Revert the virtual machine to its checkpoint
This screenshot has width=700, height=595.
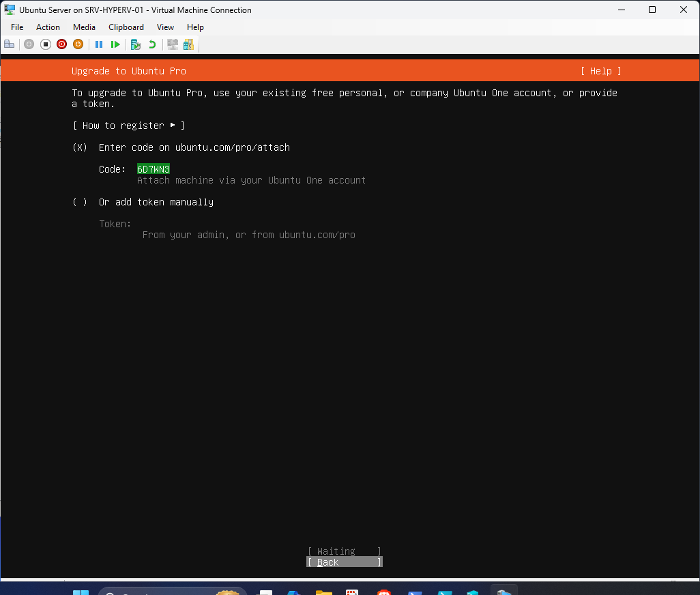(x=151, y=44)
